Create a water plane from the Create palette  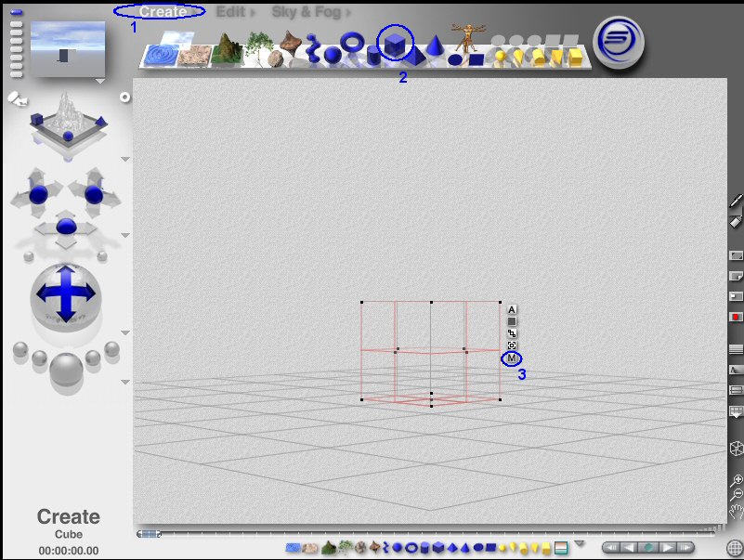tap(161, 55)
